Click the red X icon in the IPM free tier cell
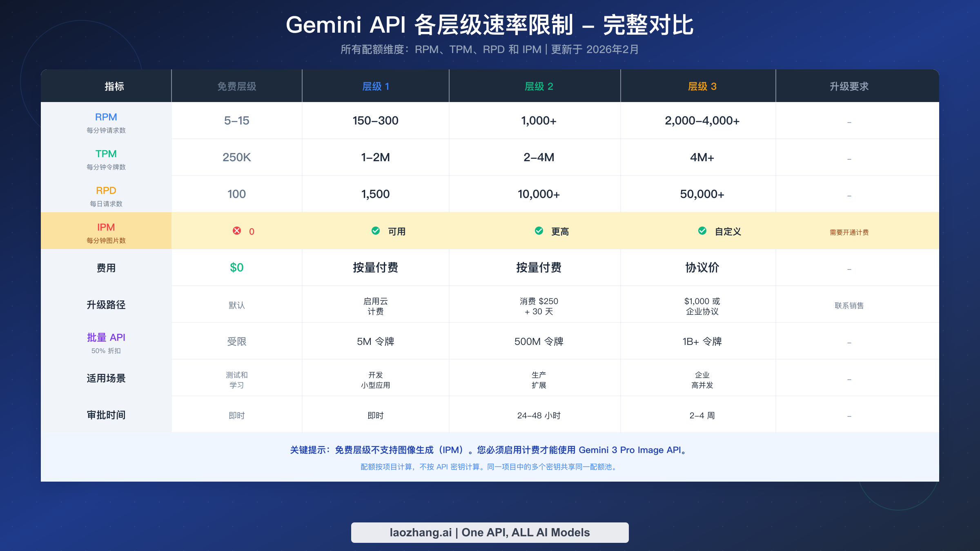The height and width of the screenshot is (551, 980). point(236,231)
